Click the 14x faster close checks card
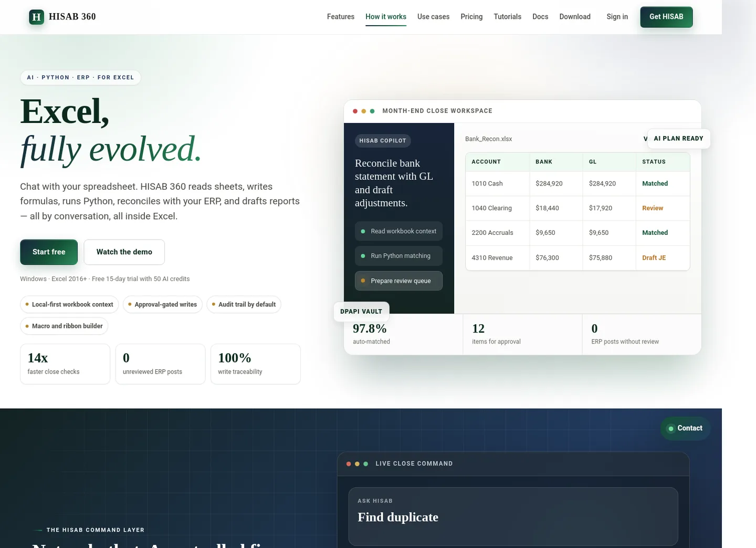756x548 pixels. click(65, 364)
